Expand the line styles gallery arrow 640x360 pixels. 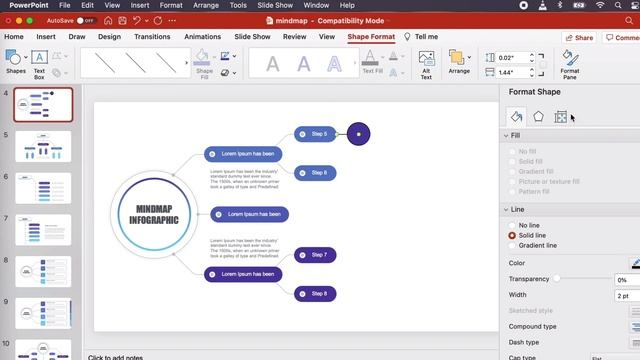[187, 63]
